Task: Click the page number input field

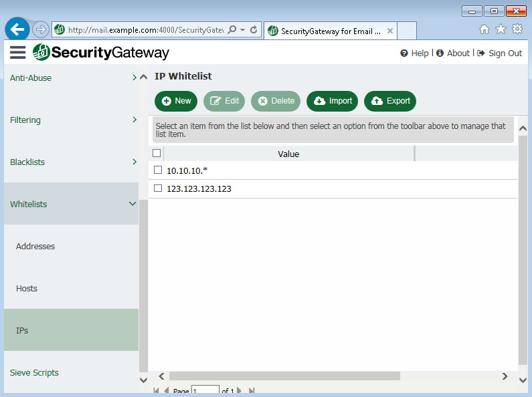Action: coord(205,390)
